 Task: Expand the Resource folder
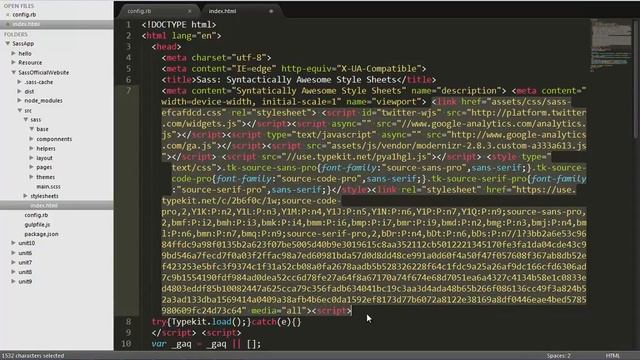pyautogui.click(x=13, y=62)
